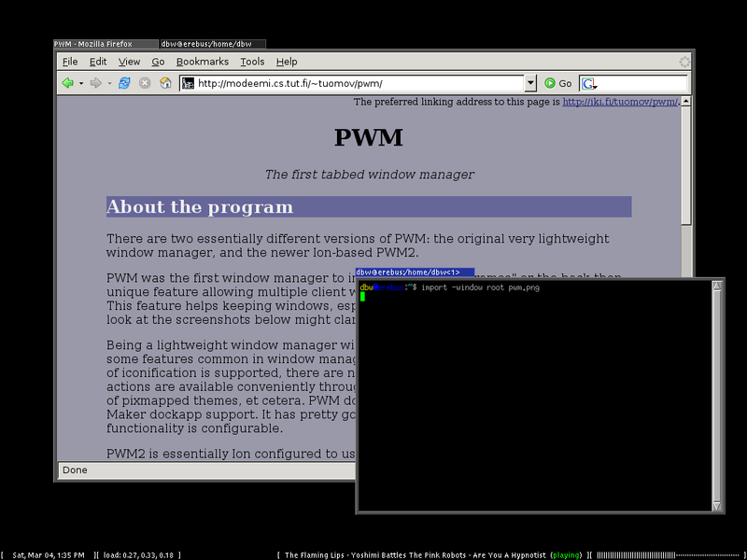Click the green terminal cursor block

click(362, 297)
